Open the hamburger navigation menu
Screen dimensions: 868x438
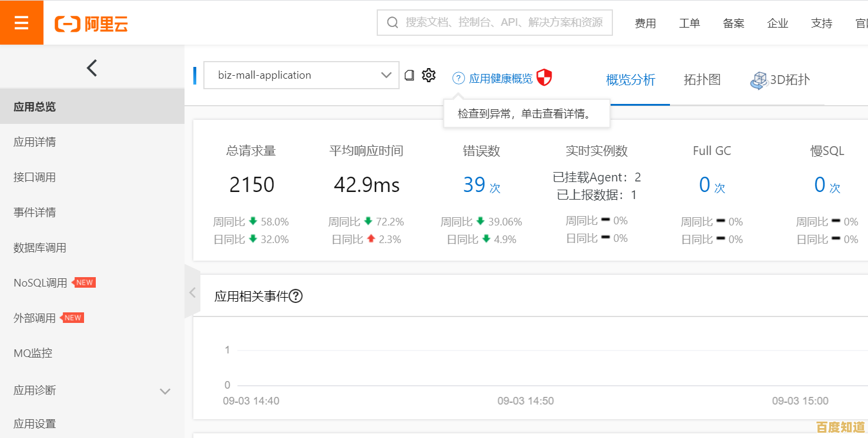pyautogui.click(x=22, y=22)
